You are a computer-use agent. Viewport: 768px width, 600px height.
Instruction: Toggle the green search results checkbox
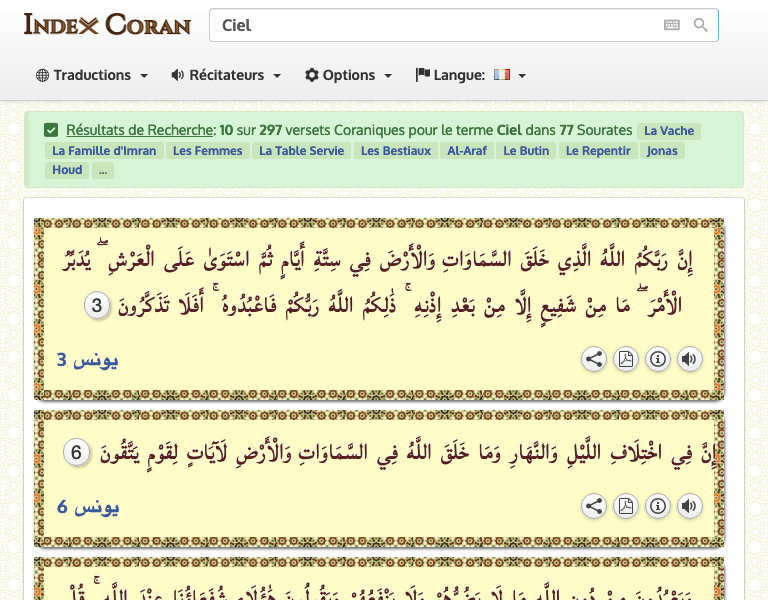click(51, 130)
